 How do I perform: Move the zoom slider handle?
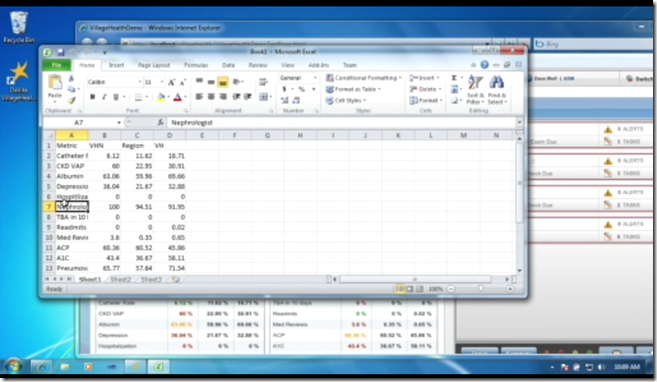pyautogui.click(x=481, y=289)
